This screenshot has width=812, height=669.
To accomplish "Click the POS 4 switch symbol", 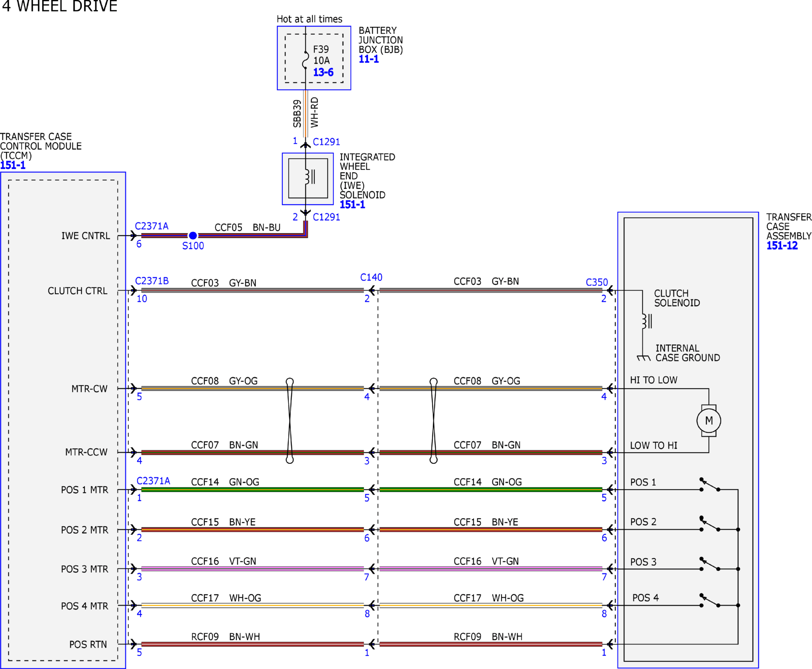I will 710,600.
